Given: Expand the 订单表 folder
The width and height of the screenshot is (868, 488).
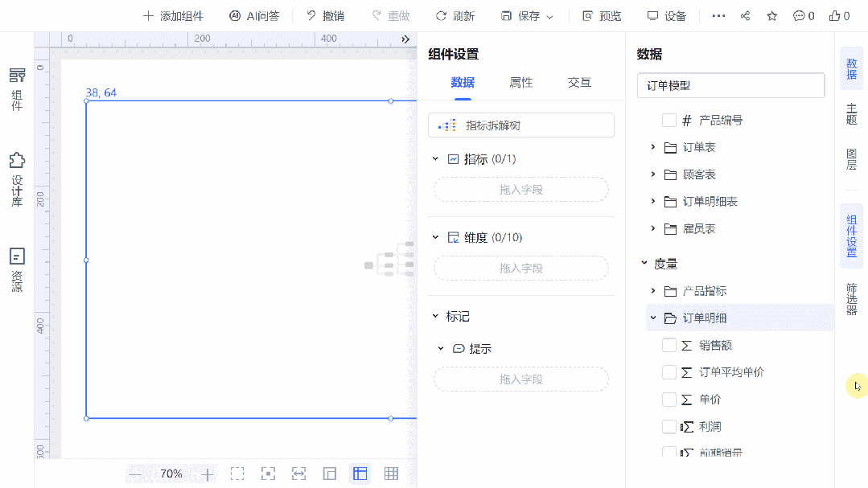Looking at the screenshot, I should click(x=653, y=147).
